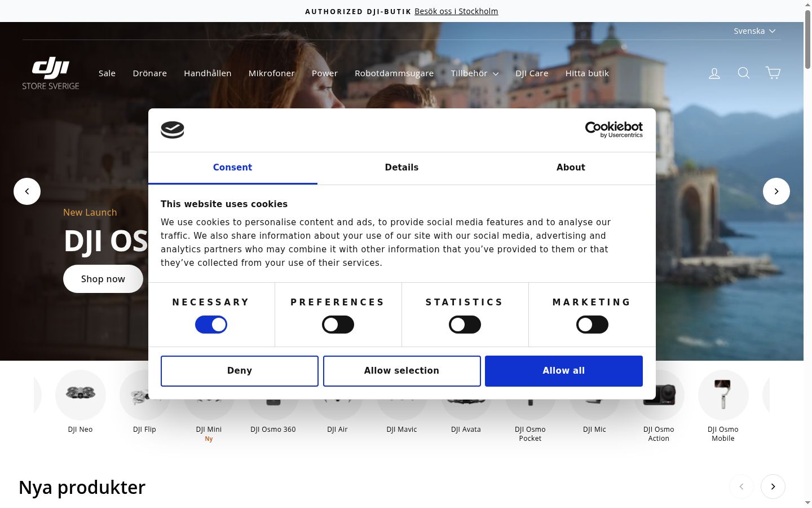812x508 pixels.
Task: Go to previous hero slide arrow
Action: coord(27,191)
